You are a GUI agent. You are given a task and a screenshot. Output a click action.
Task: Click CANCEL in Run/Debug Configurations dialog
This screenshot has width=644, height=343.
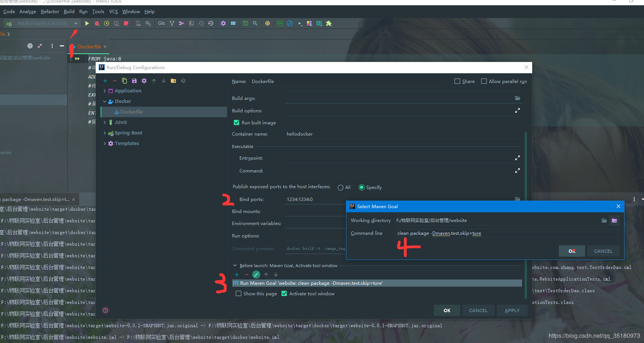coord(478,310)
